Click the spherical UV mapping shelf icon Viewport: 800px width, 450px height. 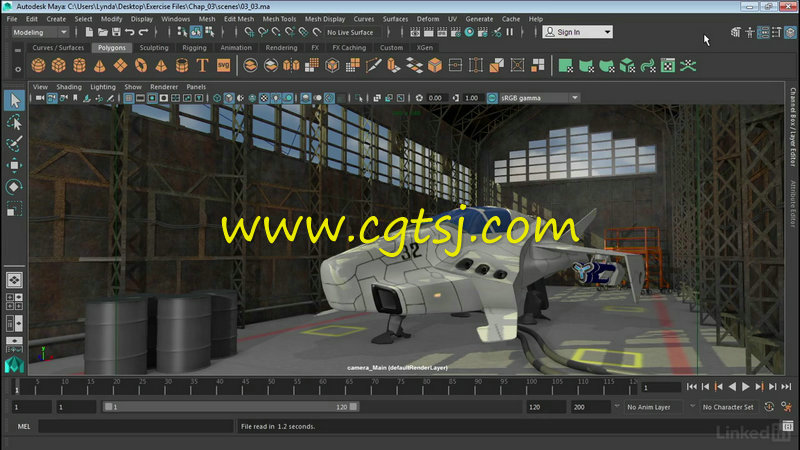[607, 65]
